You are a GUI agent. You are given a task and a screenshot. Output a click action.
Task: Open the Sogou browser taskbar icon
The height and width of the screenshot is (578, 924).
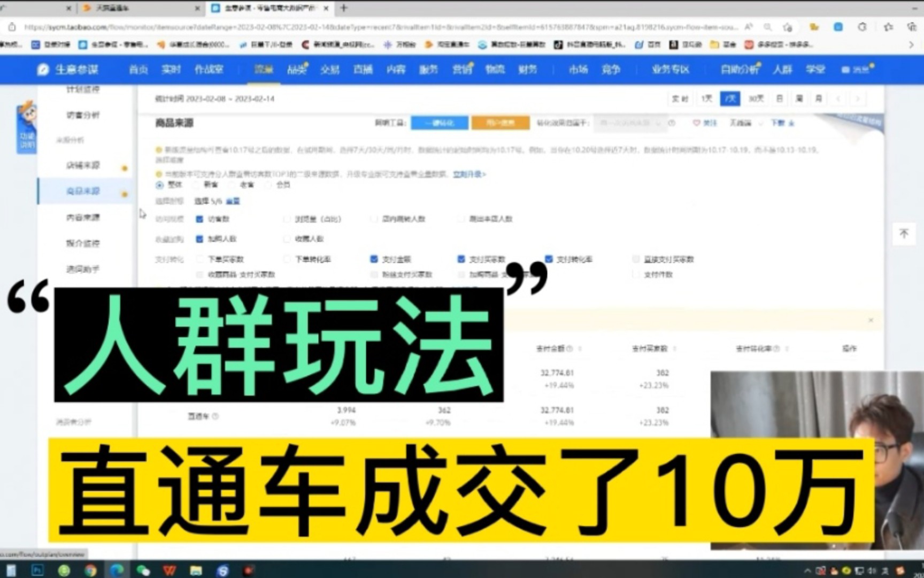[x=222, y=571]
